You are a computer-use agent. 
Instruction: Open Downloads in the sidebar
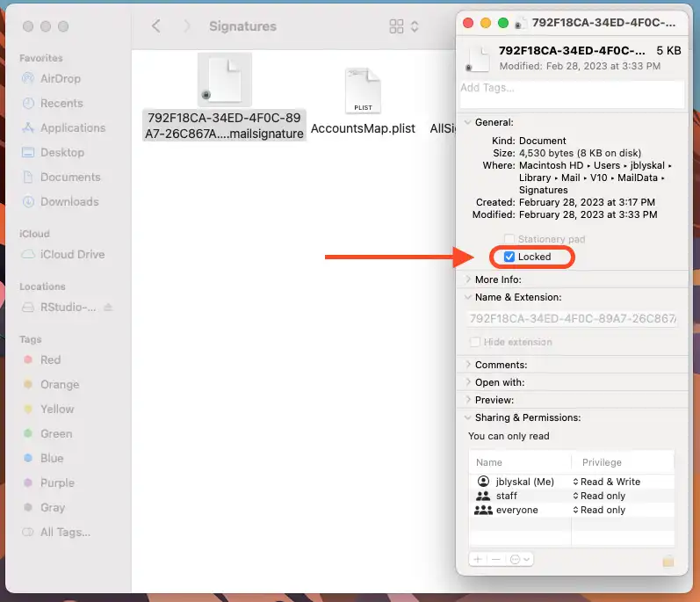click(x=69, y=201)
